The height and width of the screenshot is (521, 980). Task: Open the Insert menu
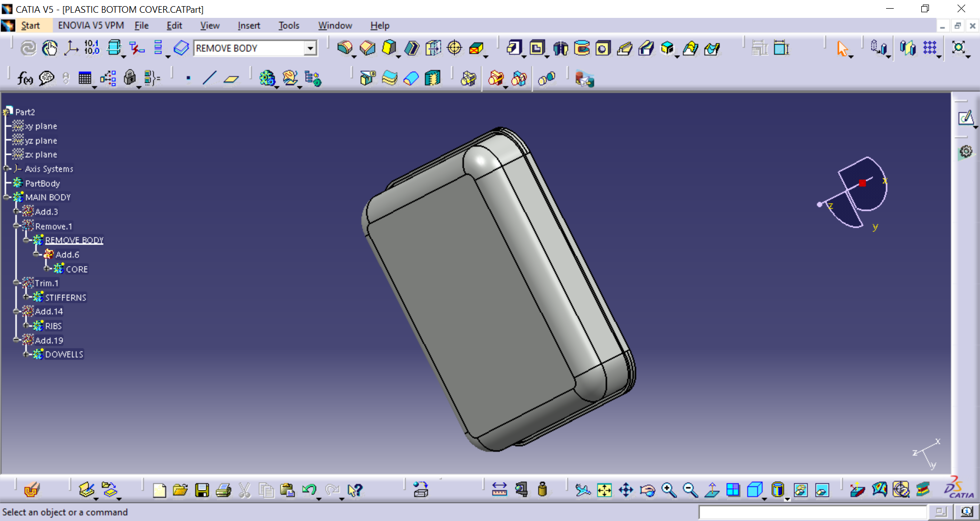tap(249, 26)
